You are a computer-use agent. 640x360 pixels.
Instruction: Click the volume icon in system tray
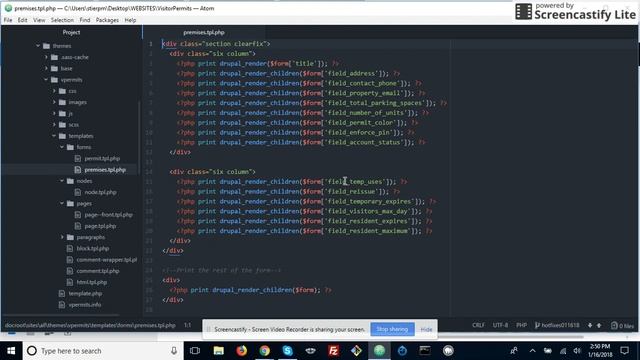point(577,351)
